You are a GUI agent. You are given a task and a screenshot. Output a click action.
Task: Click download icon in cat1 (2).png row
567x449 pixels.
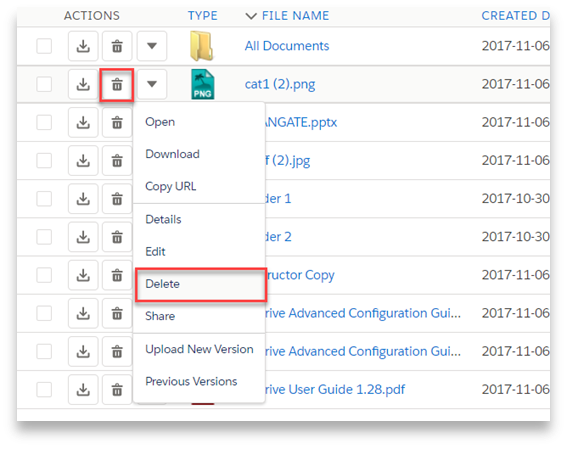click(x=83, y=85)
